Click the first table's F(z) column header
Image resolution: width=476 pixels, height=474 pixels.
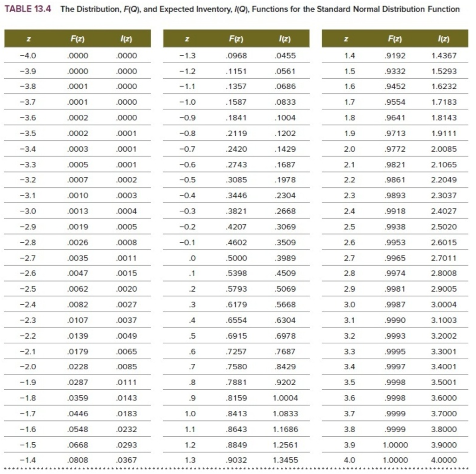(78, 39)
